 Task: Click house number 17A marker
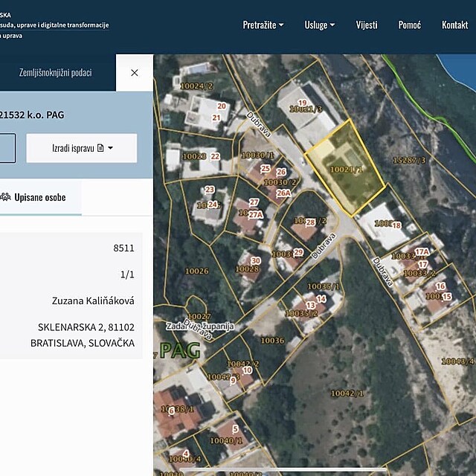(422, 252)
